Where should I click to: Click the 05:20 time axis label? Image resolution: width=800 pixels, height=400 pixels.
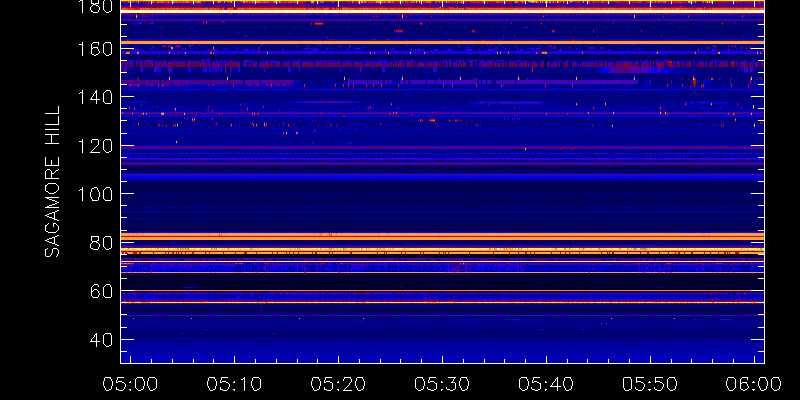[x=337, y=383]
